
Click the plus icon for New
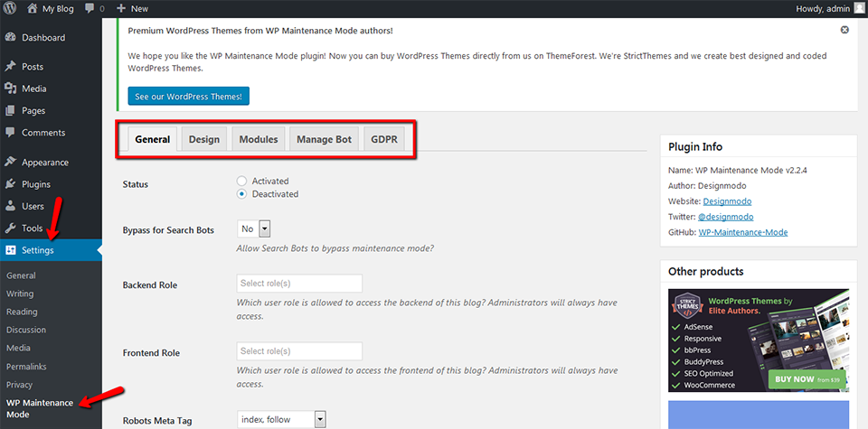[122, 9]
